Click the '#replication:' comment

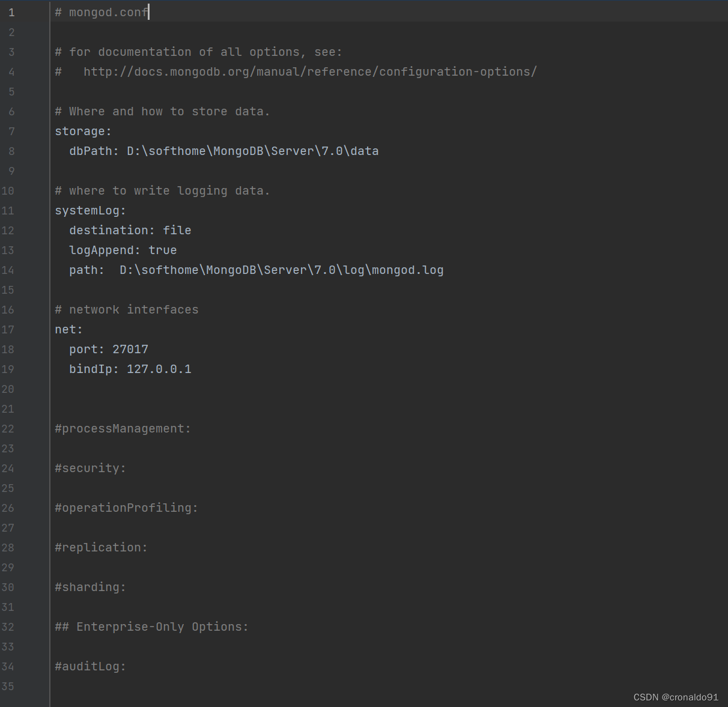[x=101, y=548]
